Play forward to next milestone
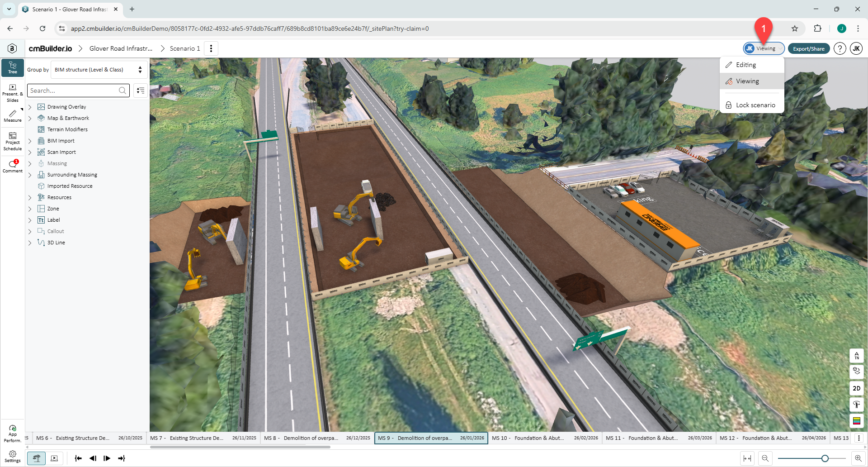Screen dimensions: 868x467 click(107, 458)
